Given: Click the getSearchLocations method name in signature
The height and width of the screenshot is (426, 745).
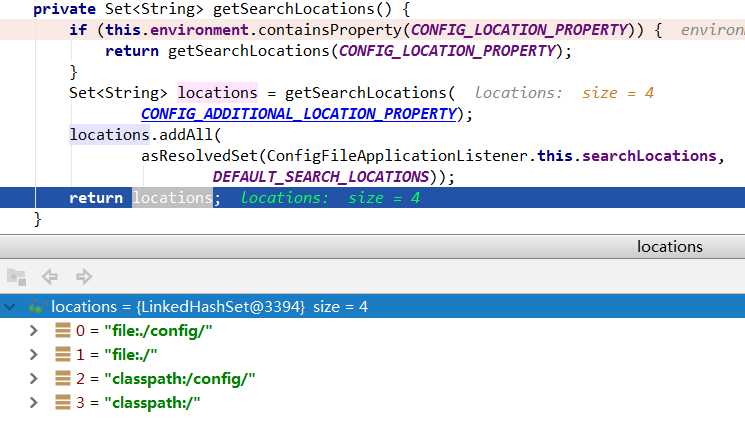Looking at the screenshot, I should pos(294,9).
